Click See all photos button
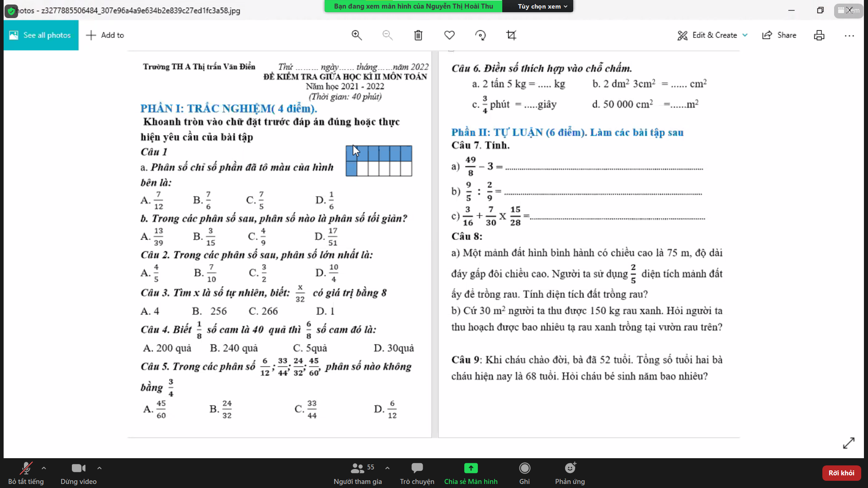 (41, 34)
